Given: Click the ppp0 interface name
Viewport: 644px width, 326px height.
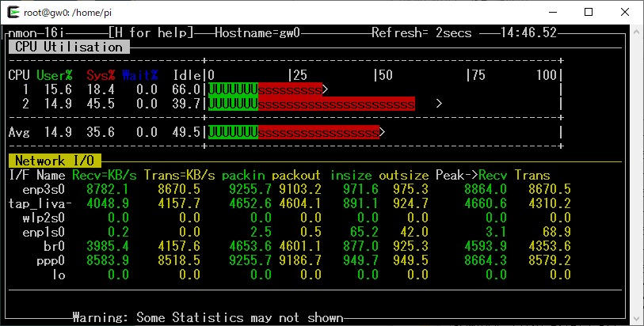Looking at the screenshot, I should tap(51, 260).
